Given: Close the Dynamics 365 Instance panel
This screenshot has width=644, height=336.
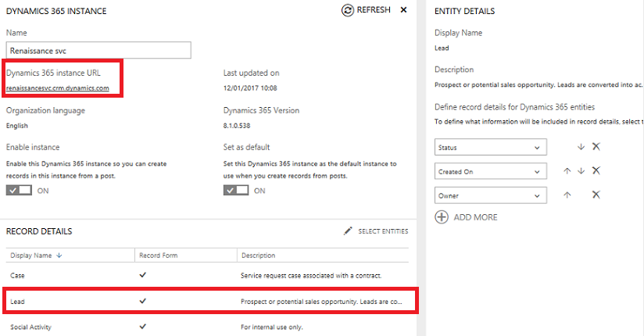Looking at the screenshot, I should point(404,10).
